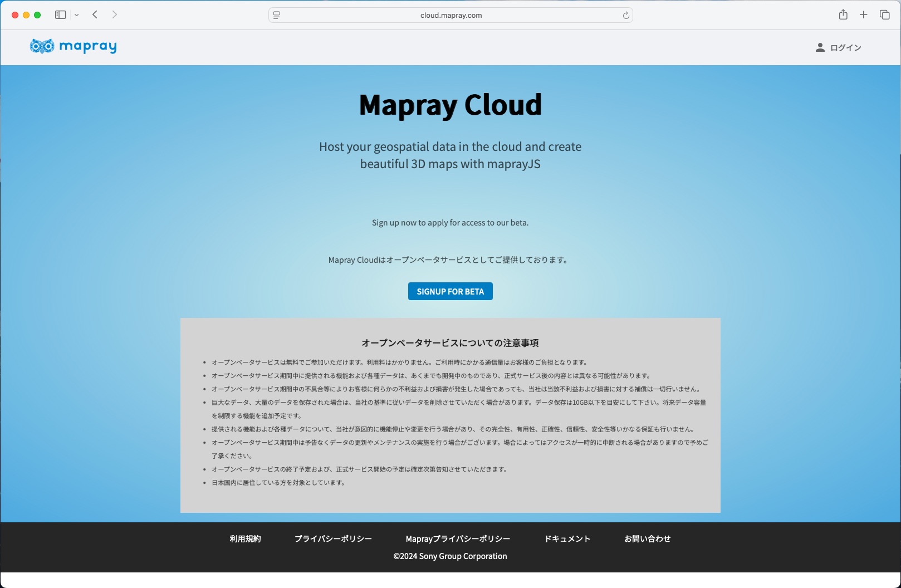
Task: Click the cloud.mapray.com address field
Action: tap(450, 16)
